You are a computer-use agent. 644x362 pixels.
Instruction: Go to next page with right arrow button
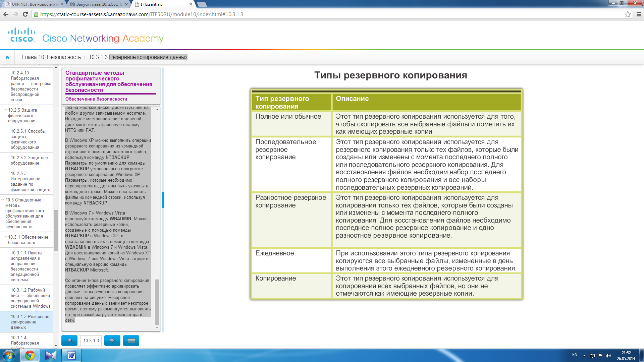click(112, 341)
